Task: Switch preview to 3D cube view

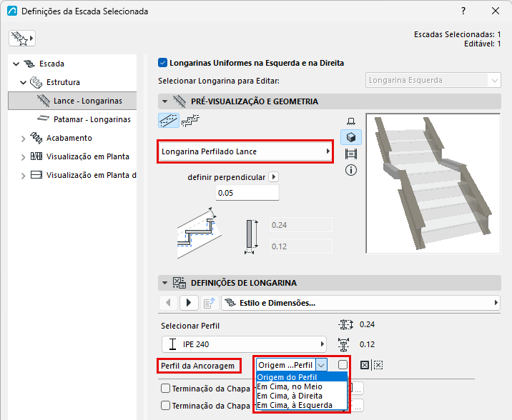Action: (351, 137)
